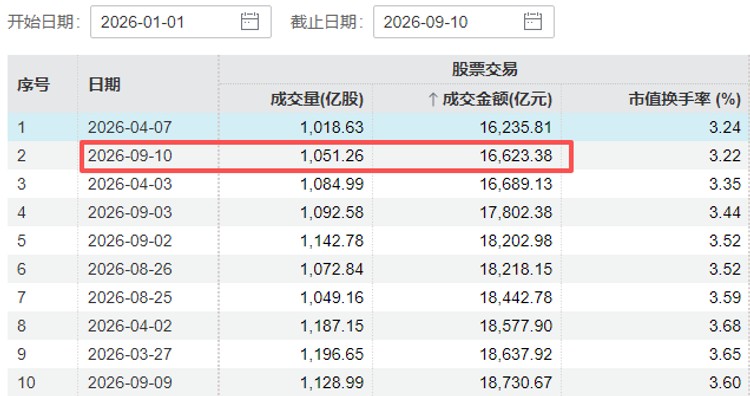Image resolution: width=750 pixels, height=396 pixels.
Task: Click turnover rate 3.24
Action: [725, 127]
